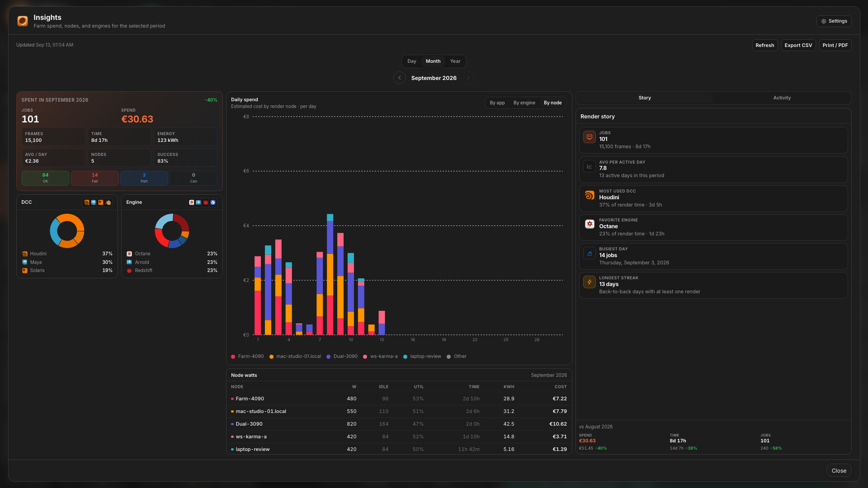868x488 pixels.
Task: Click the Busiest day icon
Action: pos(590,253)
